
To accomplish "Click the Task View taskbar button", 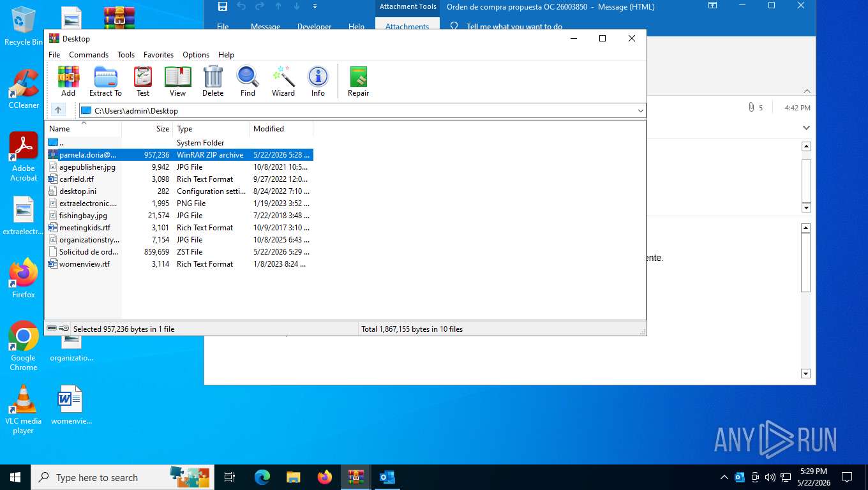I will pyautogui.click(x=230, y=477).
